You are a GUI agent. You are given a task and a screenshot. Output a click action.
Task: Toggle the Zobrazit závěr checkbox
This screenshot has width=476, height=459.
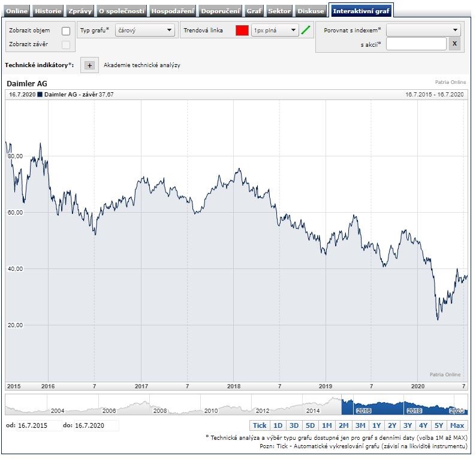pyautogui.click(x=66, y=44)
